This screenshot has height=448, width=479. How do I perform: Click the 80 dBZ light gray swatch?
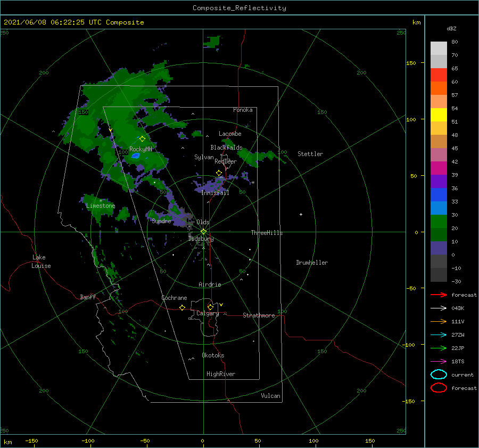pyautogui.click(x=439, y=48)
